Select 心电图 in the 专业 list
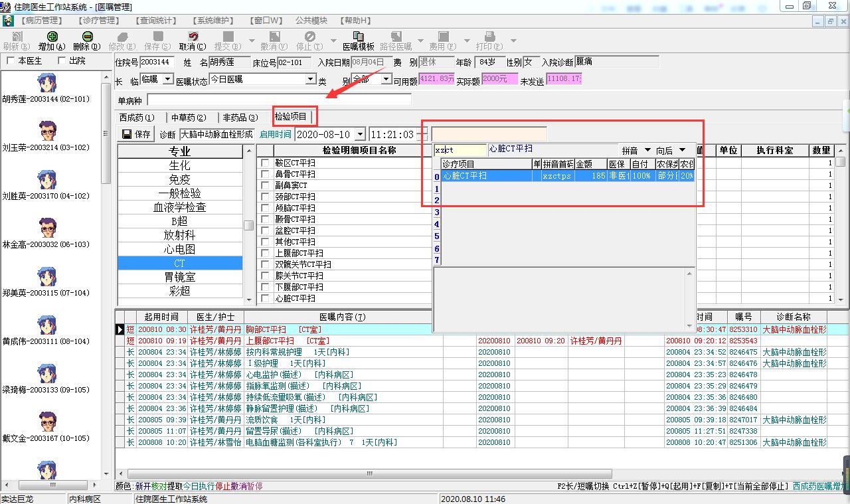 tap(179, 249)
